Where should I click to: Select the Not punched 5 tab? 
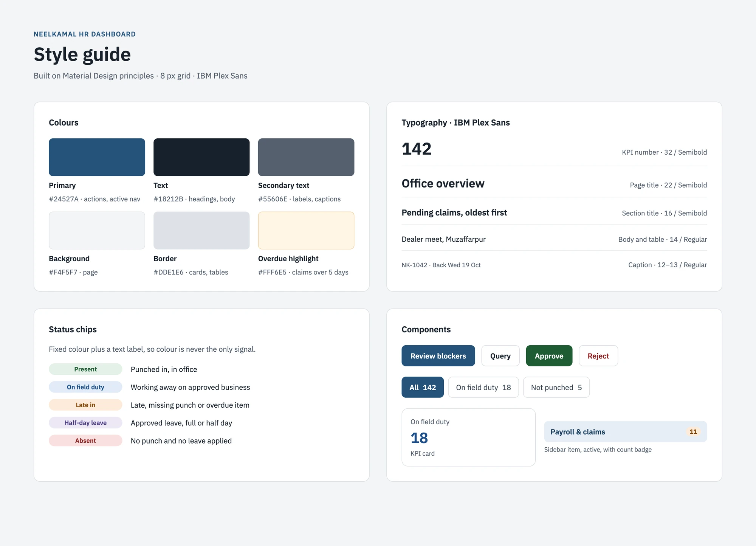tap(556, 387)
